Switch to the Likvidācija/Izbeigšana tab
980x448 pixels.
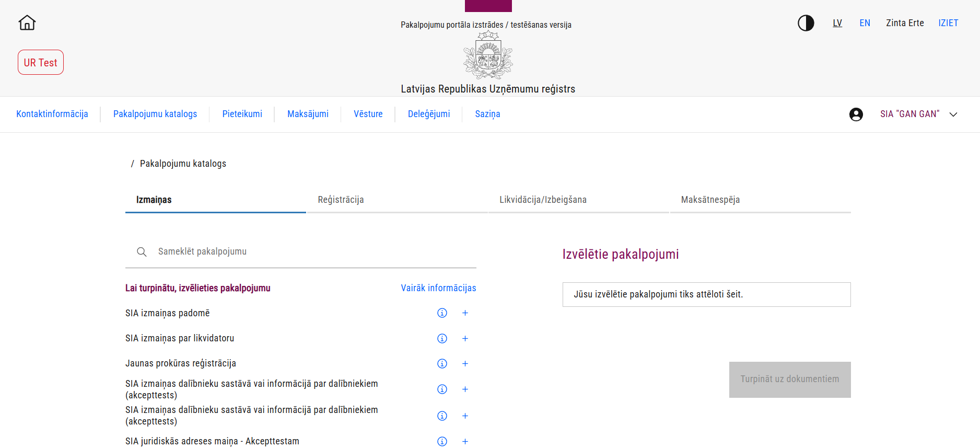579,200
